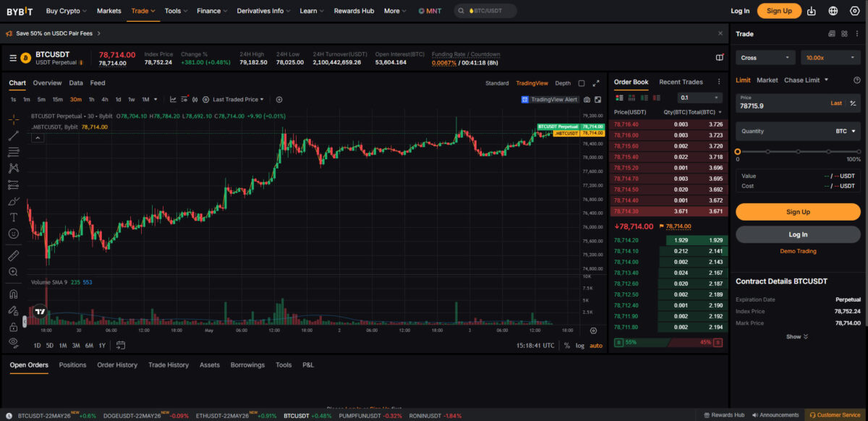Click the Log In button in trade panel
The width and height of the screenshot is (868, 421).
[x=798, y=234]
